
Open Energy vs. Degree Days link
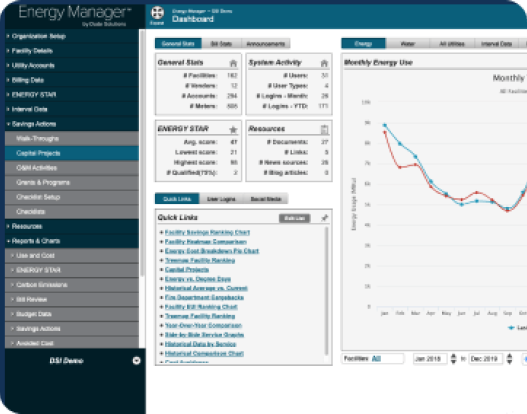(x=198, y=279)
